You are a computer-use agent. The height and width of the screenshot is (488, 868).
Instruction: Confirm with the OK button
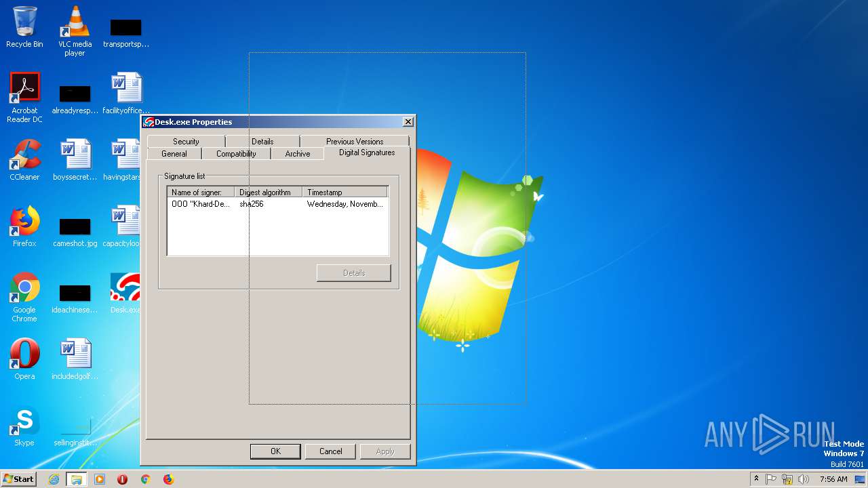tap(275, 451)
